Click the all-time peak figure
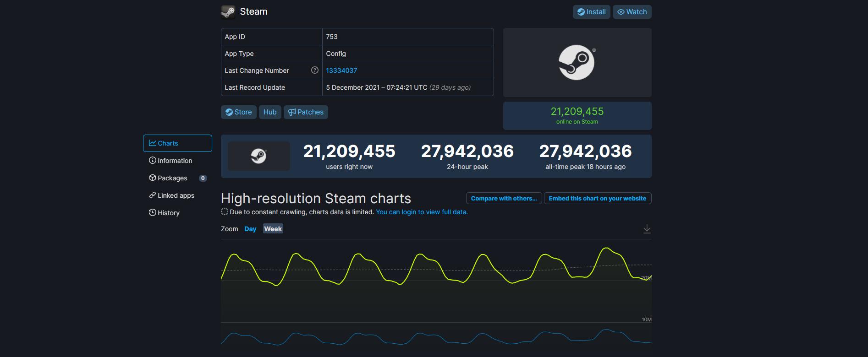The height and width of the screenshot is (357, 868). 585,151
